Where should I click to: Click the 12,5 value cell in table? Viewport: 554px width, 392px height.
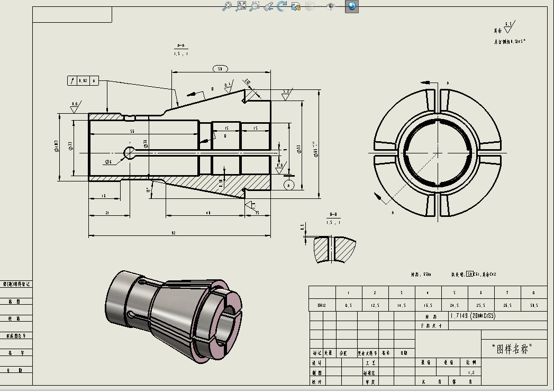(x=375, y=305)
